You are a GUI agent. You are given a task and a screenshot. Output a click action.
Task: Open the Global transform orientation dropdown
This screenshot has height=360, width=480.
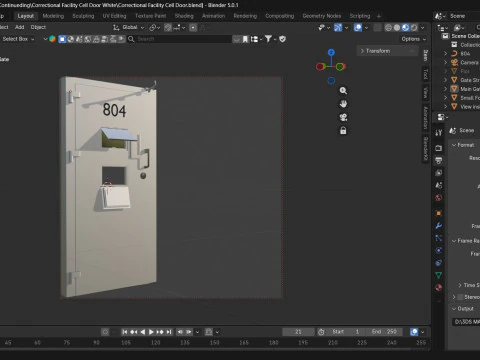point(129,27)
